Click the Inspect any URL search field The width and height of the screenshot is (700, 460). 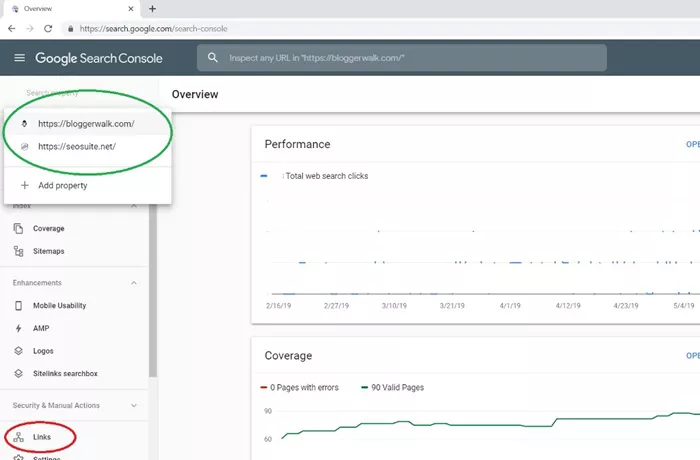(x=402, y=58)
